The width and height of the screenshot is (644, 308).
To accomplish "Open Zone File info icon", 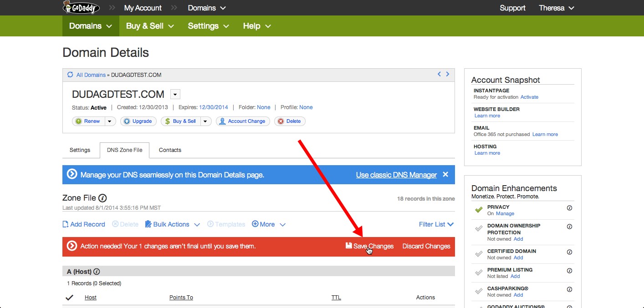I will [103, 198].
